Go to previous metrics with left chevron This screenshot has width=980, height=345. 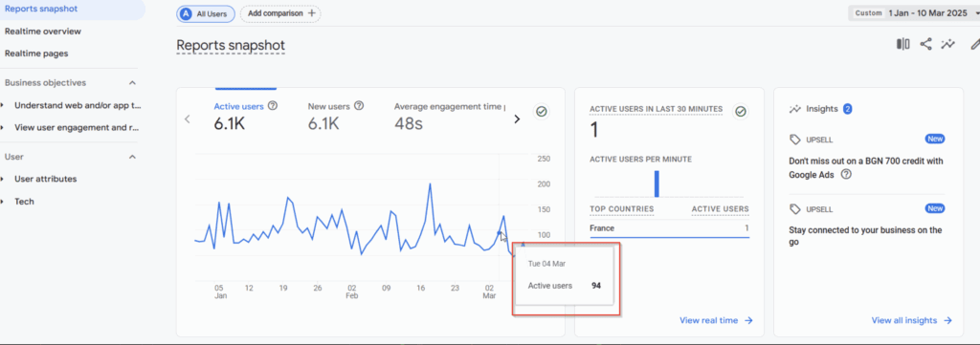pyautogui.click(x=188, y=119)
